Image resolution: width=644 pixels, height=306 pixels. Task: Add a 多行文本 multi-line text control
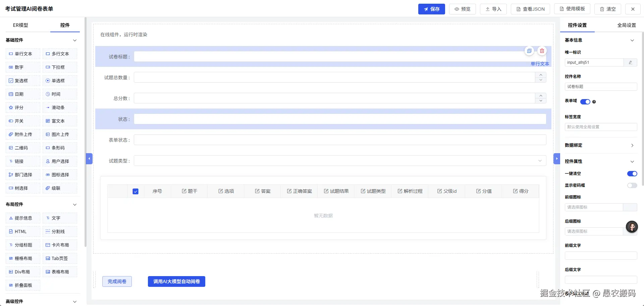tap(60, 54)
